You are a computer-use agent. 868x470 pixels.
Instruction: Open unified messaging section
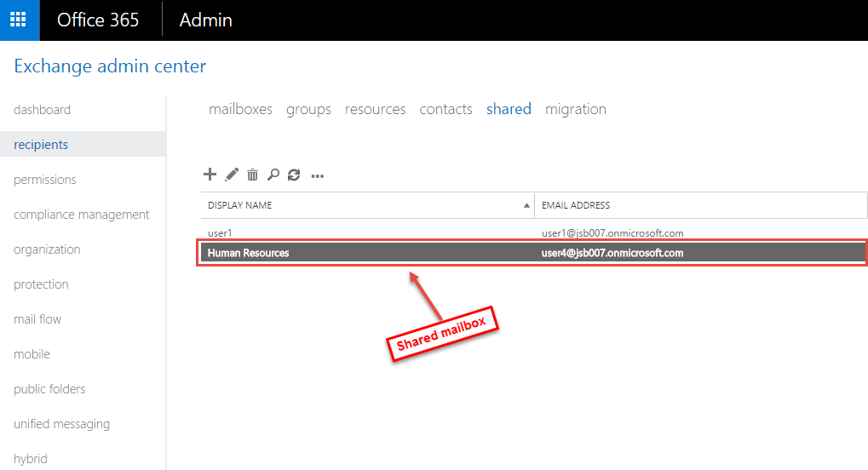coord(61,423)
